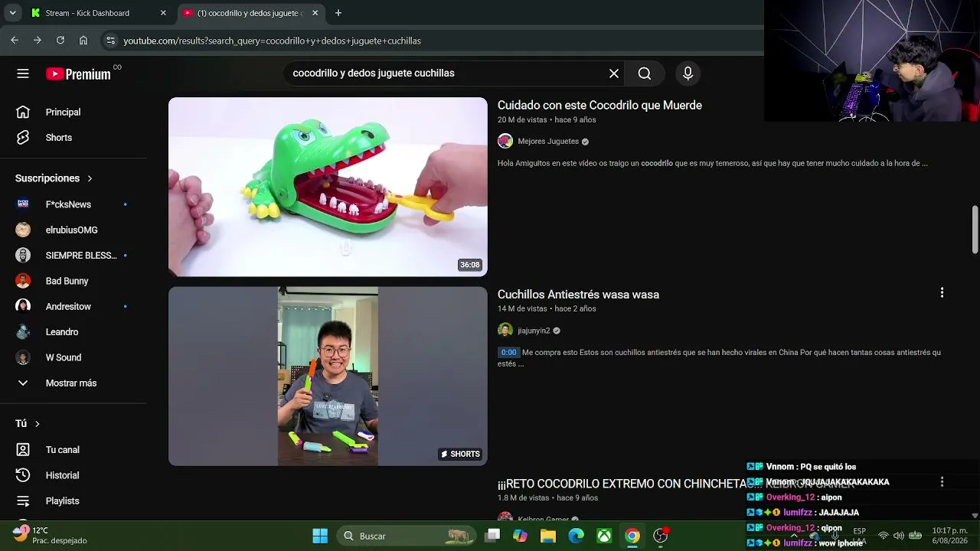This screenshot has width=980, height=551.
Task: Go to YouTube Premium home logo
Action: tap(78, 73)
